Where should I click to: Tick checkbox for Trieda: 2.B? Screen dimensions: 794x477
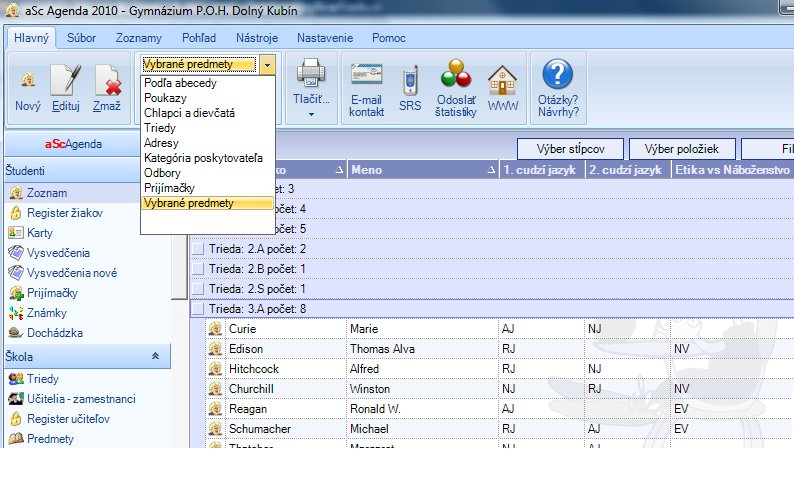[x=198, y=269]
